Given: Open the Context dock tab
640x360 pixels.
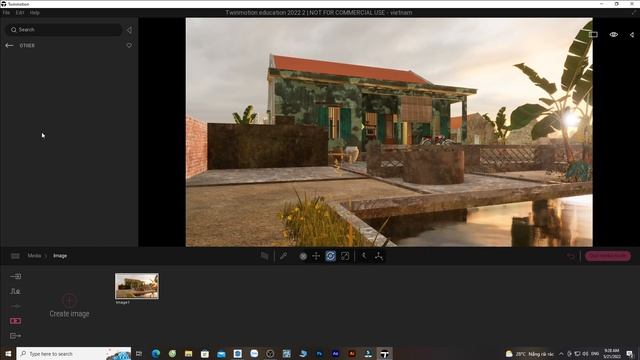Looking at the screenshot, I should [16, 291].
